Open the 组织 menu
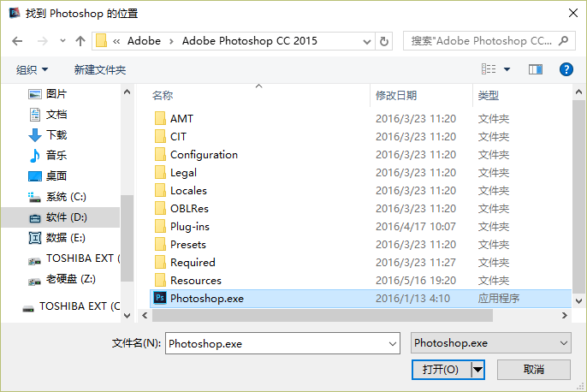587x392 pixels. 33,69
